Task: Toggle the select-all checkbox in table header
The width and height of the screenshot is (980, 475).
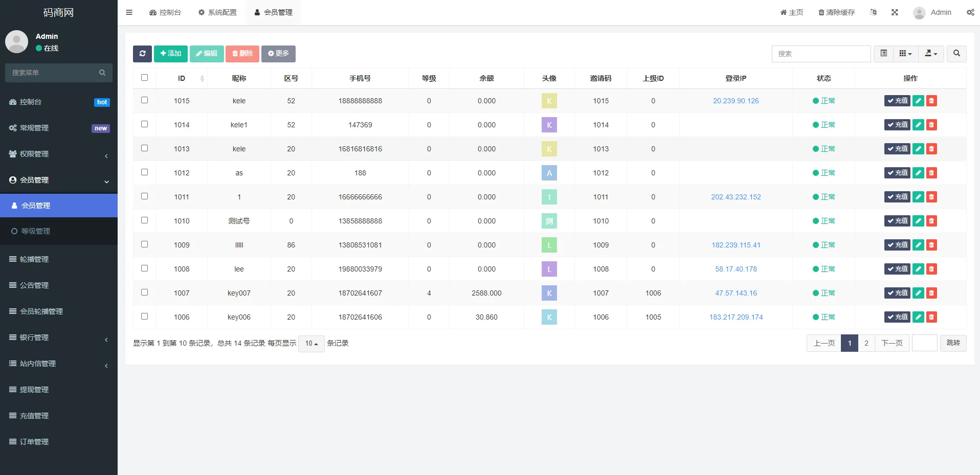Action: pyautogui.click(x=145, y=78)
